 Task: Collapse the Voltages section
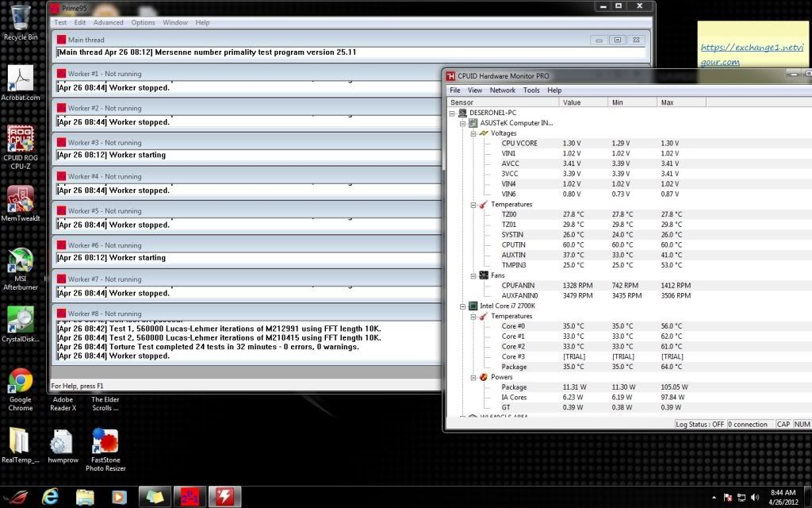473,133
